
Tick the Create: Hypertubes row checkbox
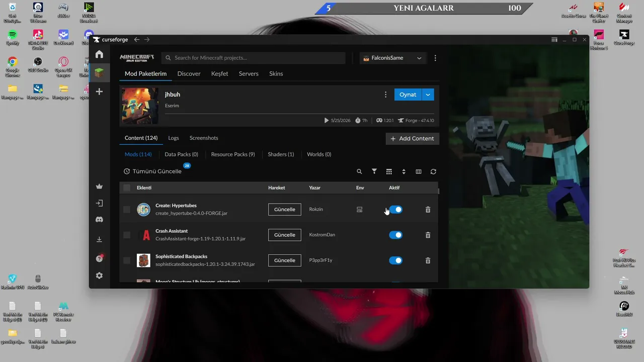click(x=127, y=210)
